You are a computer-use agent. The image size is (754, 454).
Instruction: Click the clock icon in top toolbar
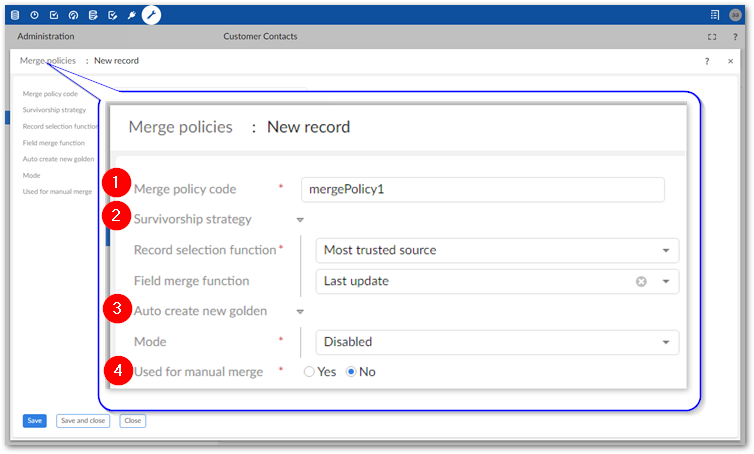pyautogui.click(x=34, y=15)
